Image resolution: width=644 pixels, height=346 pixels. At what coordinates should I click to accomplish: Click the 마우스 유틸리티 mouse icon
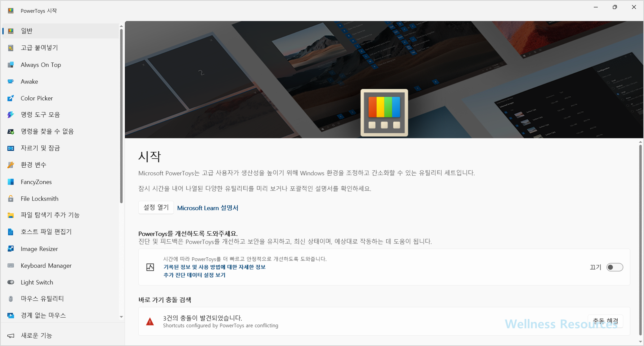(11, 299)
